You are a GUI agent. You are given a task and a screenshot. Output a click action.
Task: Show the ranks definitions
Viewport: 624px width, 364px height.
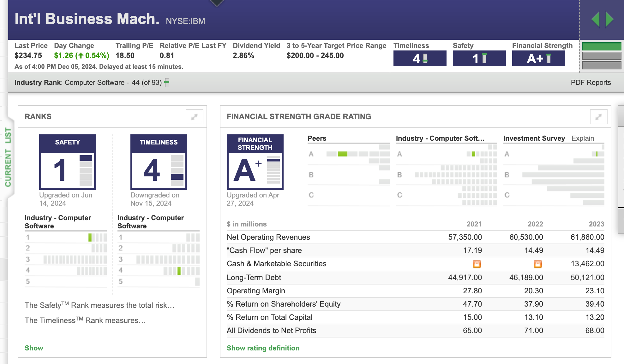(34, 348)
